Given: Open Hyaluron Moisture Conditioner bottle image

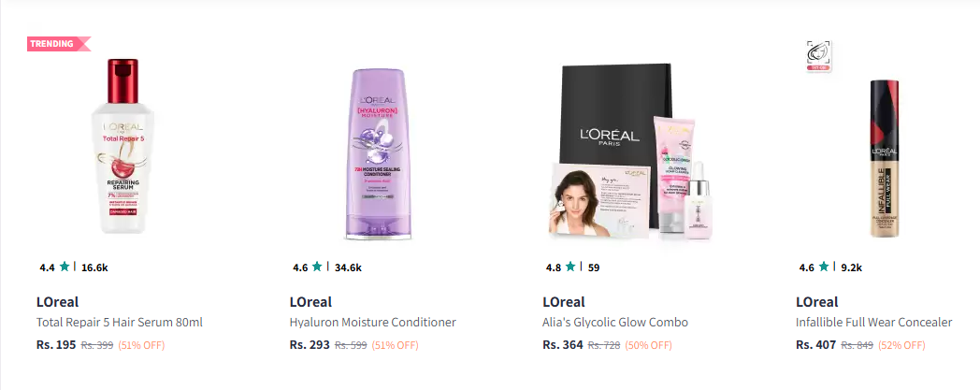Looking at the screenshot, I should point(376,153).
